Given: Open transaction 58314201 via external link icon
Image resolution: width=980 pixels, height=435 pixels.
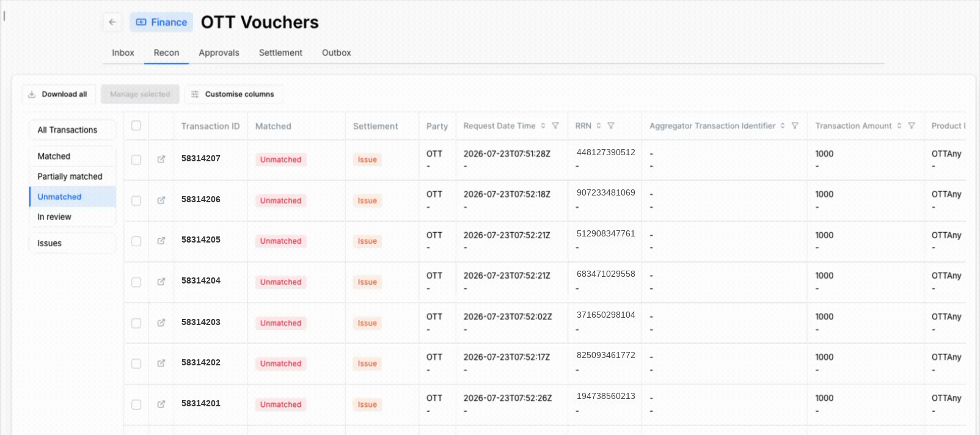Looking at the screenshot, I should [161, 404].
